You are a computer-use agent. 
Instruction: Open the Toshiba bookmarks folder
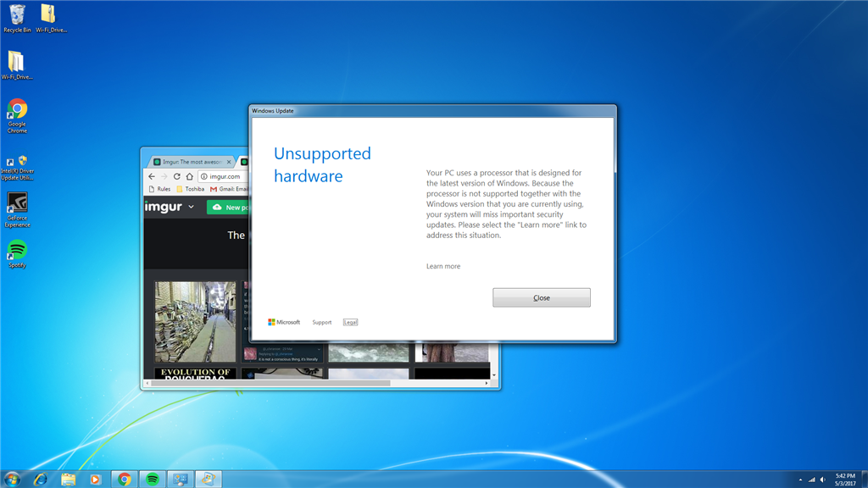(191, 189)
